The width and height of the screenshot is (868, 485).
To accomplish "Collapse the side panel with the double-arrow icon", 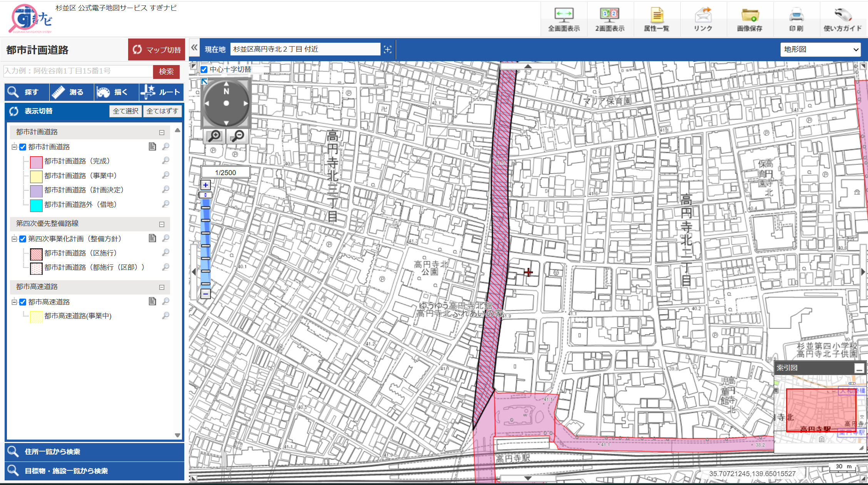I will point(194,48).
